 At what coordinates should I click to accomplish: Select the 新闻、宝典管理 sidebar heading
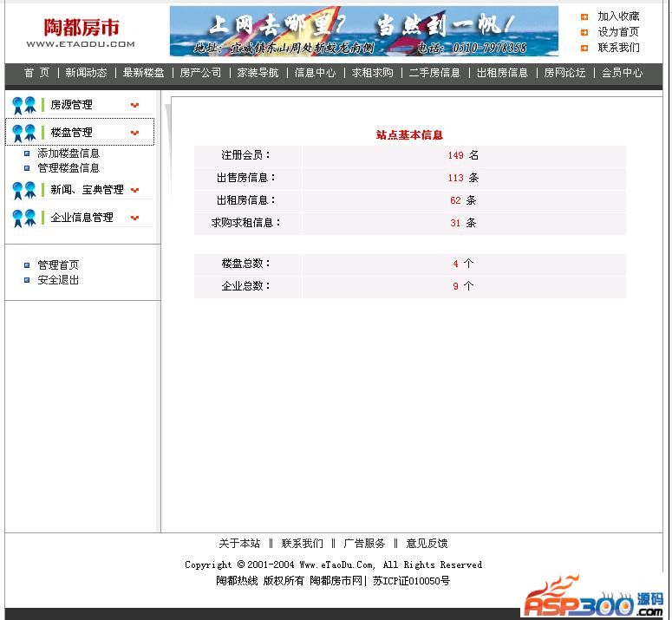pyautogui.click(x=87, y=190)
